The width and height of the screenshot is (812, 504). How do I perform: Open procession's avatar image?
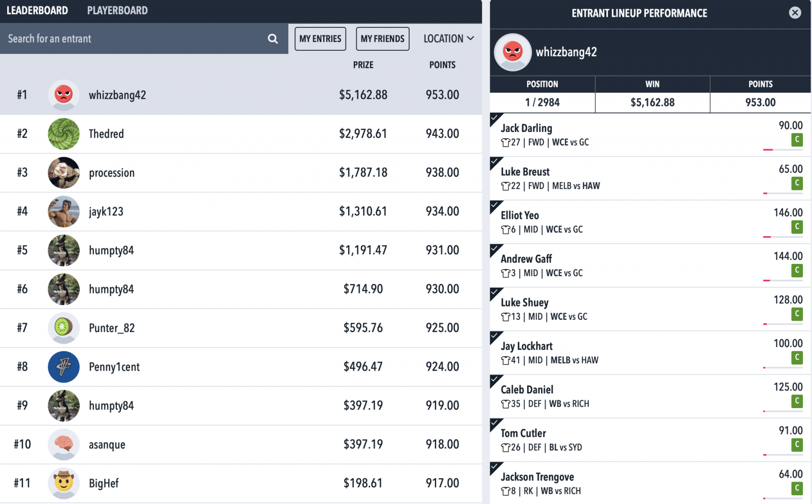(63, 173)
